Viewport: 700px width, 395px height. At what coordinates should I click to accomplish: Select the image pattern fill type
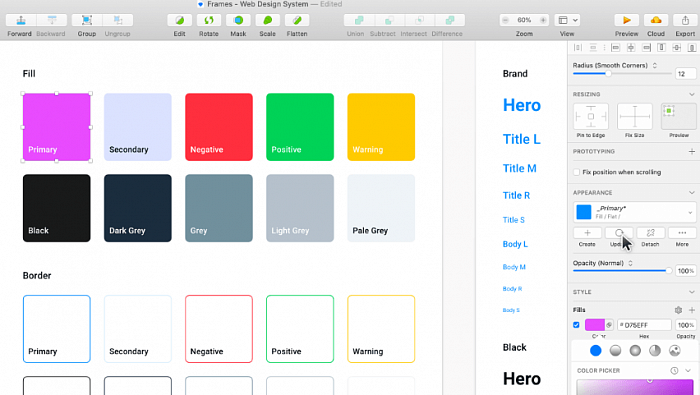tap(675, 351)
